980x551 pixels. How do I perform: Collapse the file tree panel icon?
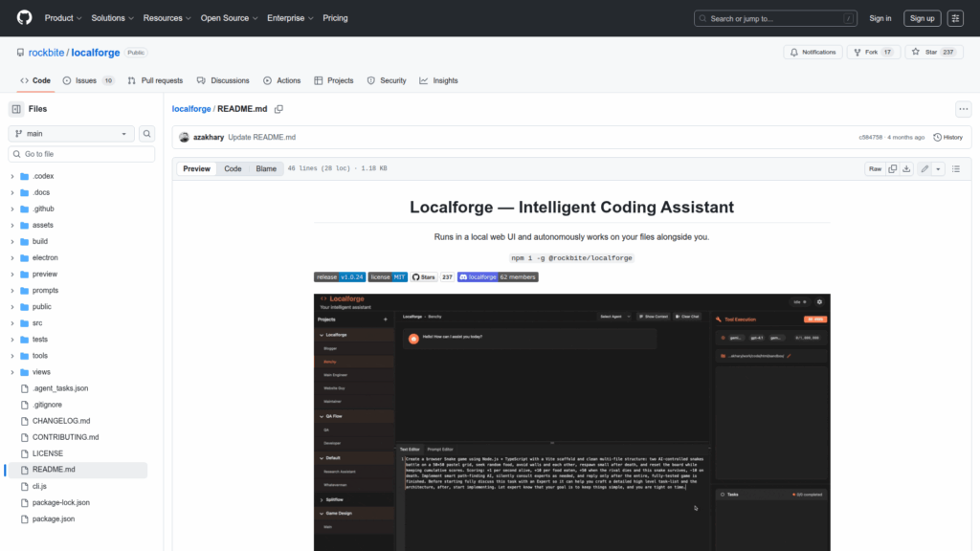tap(16, 109)
